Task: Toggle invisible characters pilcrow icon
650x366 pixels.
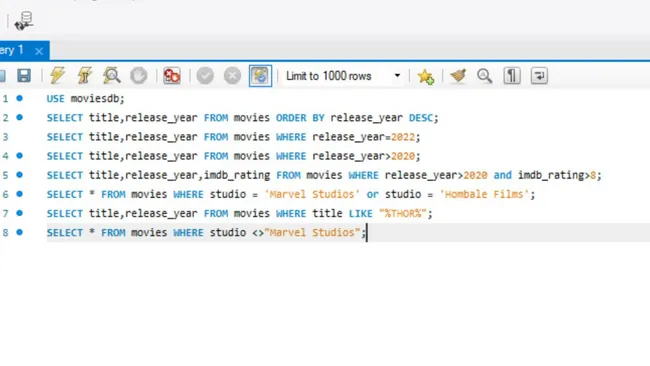Action: tap(512, 76)
